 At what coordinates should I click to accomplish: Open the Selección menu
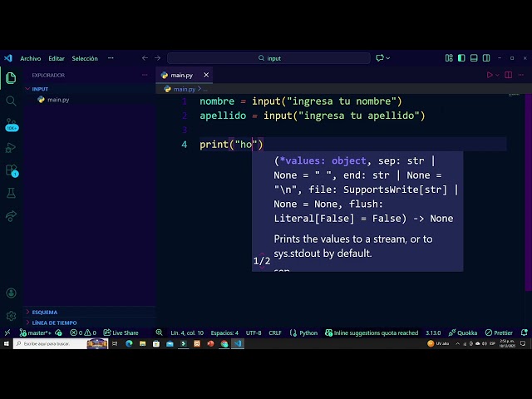pyautogui.click(x=85, y=58)
